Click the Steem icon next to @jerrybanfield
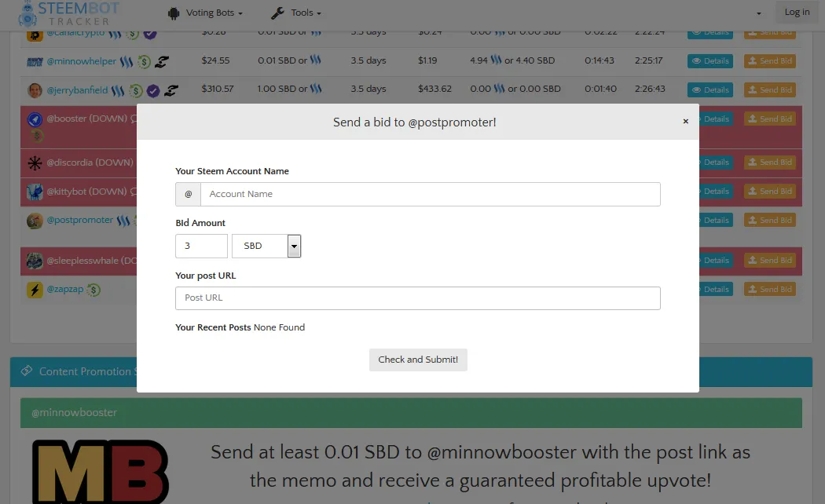 pyautogui.click(x=118, y=91)
